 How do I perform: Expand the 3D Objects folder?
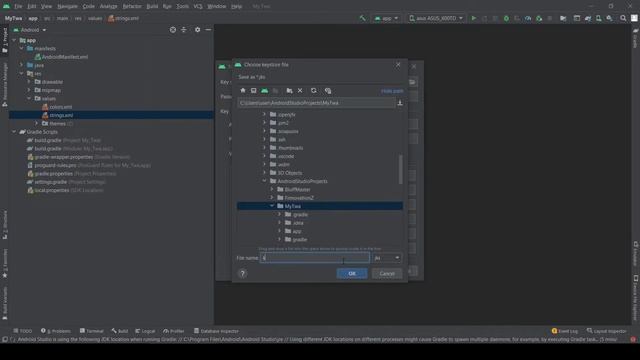point(264,173)
